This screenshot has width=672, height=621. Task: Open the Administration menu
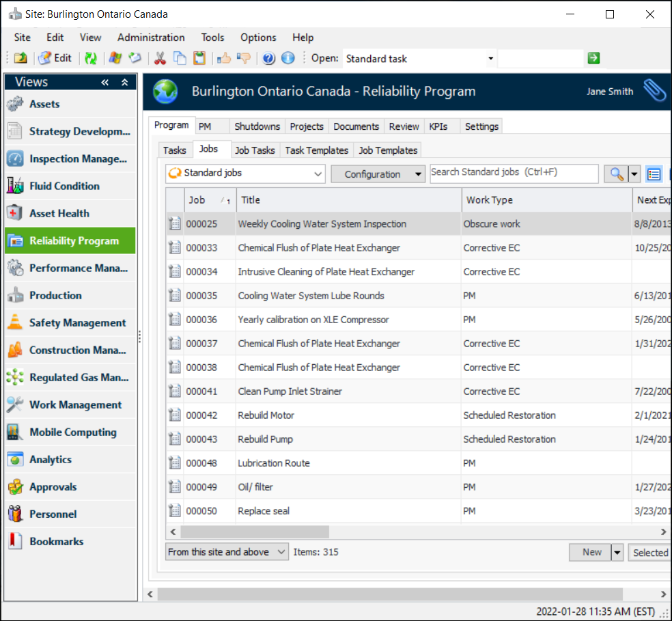pyautogui.click(x=151, y=38)
